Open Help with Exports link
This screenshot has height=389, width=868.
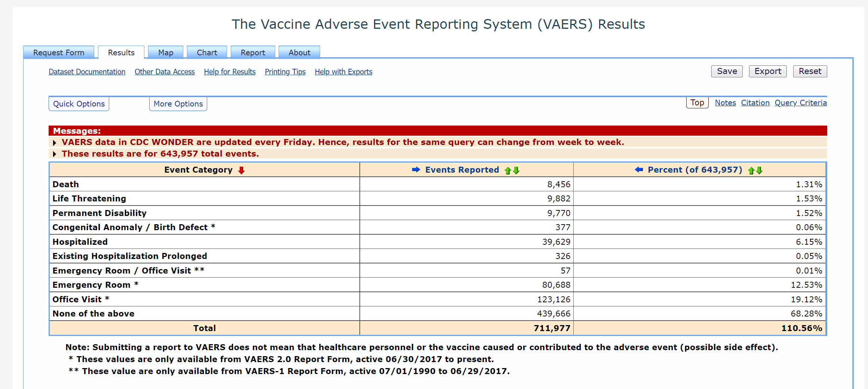pos(343,72)
